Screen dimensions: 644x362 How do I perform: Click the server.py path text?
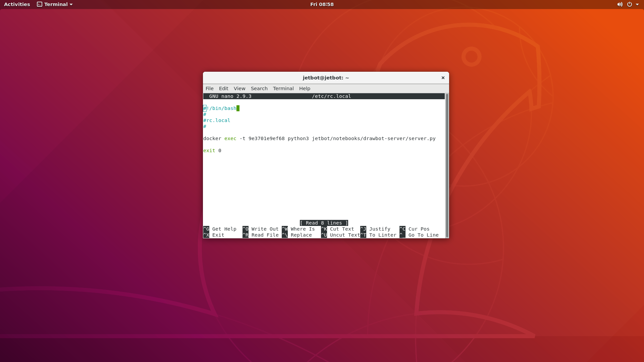[374, 138]
